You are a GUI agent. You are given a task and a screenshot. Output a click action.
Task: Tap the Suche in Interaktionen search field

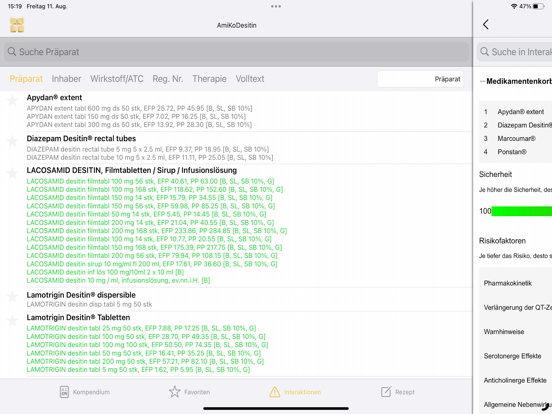pos(515,52)
